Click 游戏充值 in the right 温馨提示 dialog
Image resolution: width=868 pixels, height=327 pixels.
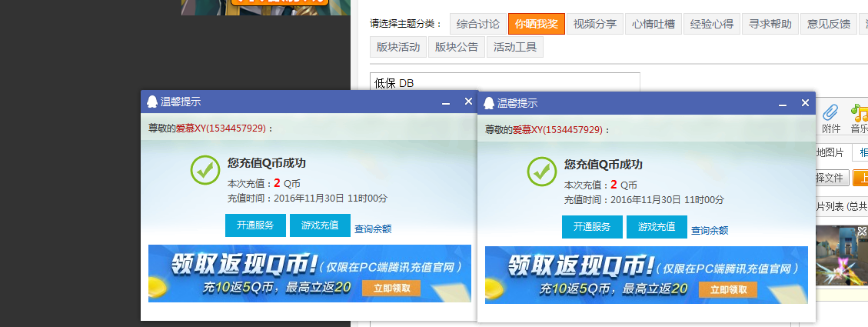(657, 227)
